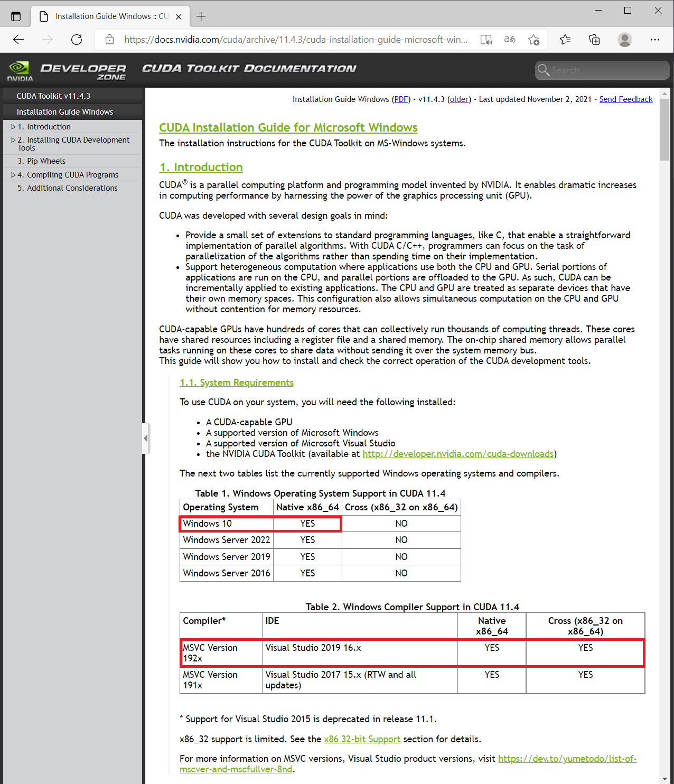Minimize the browser window
674x784 pixels.
598,11
